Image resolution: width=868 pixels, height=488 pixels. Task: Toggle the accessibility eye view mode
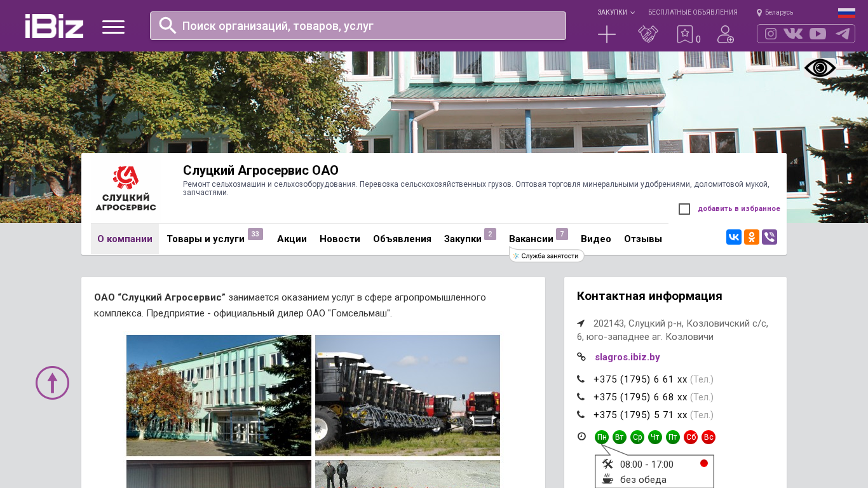(820, 68)
